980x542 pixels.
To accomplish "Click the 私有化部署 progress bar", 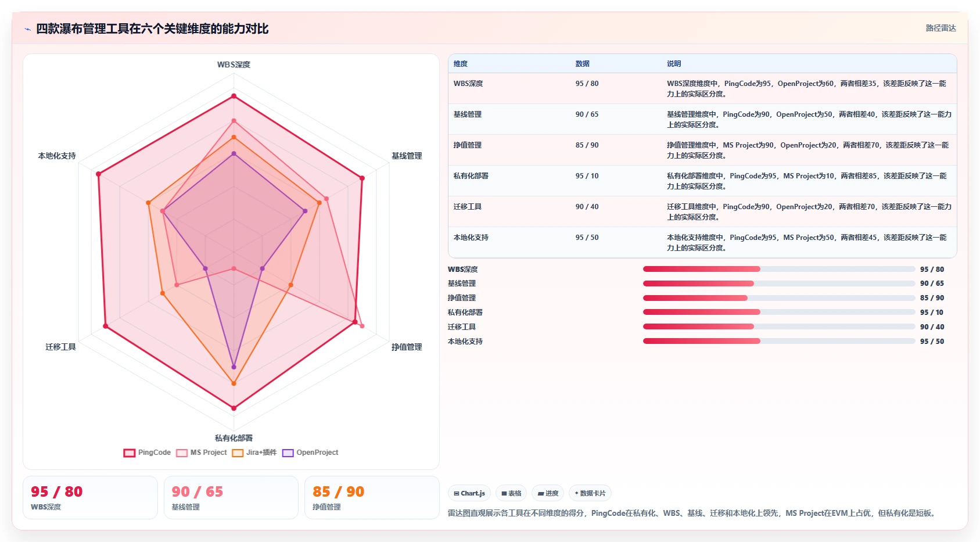I will 779,312.
